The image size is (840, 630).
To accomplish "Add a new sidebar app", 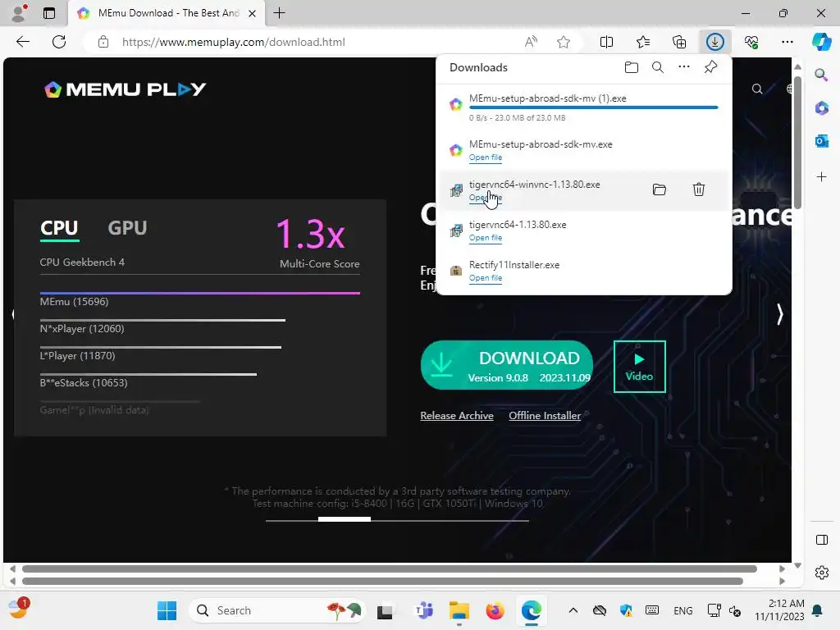I will click(821, 177).
